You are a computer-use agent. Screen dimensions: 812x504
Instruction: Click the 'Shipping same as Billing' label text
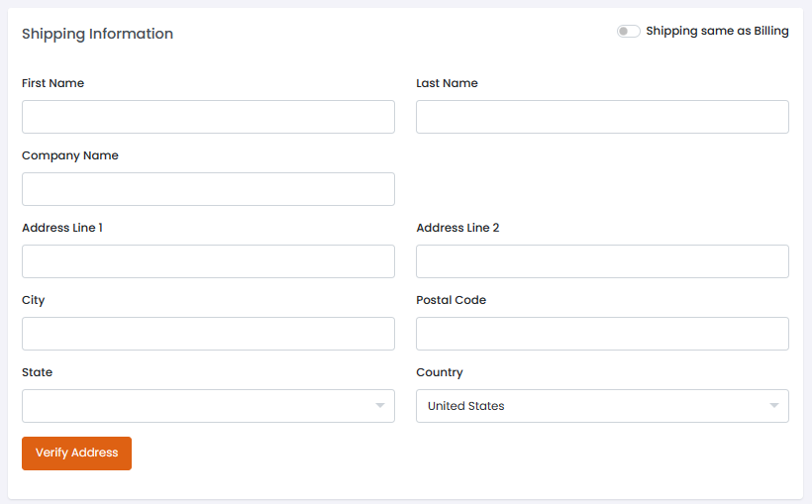pyautogui.click(x=717, y=31)
